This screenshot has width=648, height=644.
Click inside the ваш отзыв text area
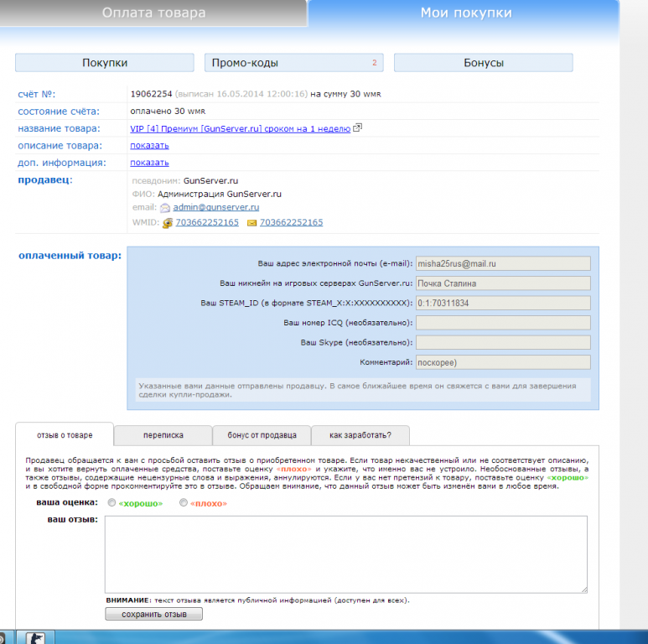345,553
